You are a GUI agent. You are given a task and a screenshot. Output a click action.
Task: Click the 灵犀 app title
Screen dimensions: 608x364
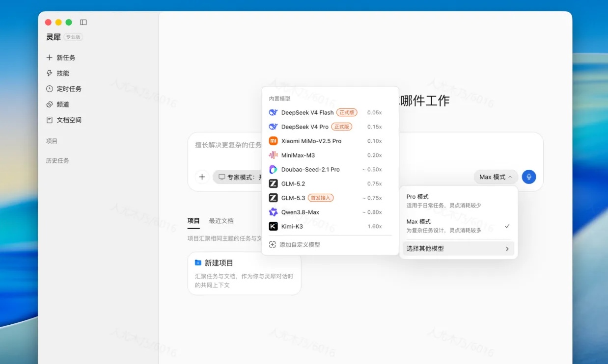pos(54,37)
